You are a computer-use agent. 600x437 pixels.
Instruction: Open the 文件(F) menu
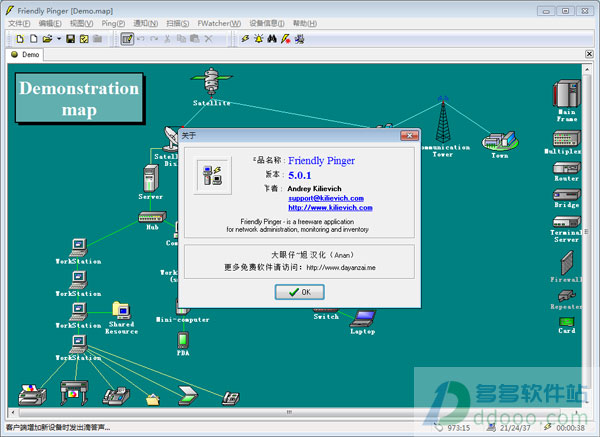click(x=19, y=23)
